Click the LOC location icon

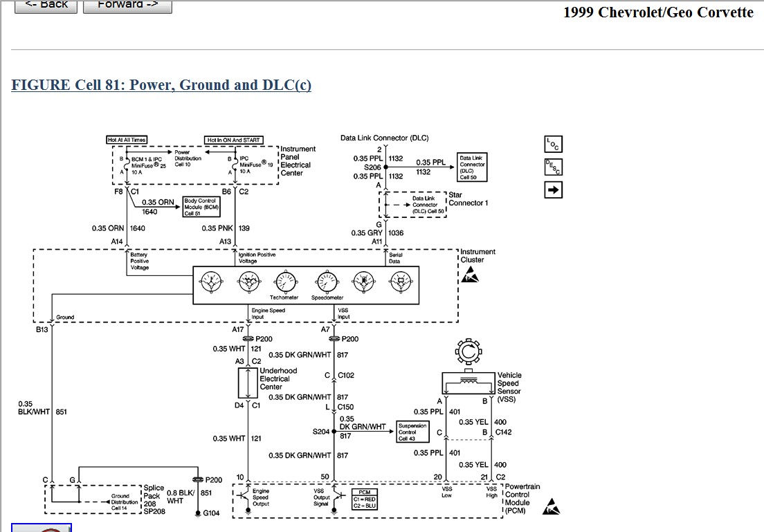553,144
